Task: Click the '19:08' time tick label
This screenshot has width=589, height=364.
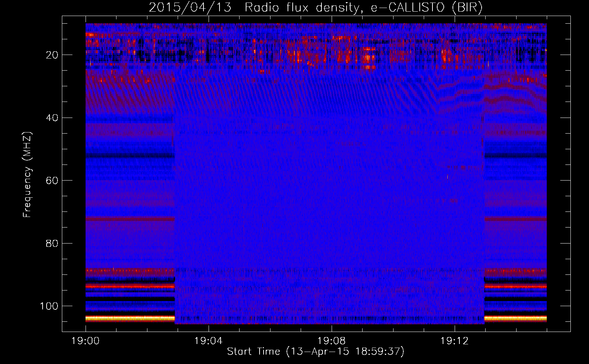Action: pyautogui.click(x=331, y=341)
